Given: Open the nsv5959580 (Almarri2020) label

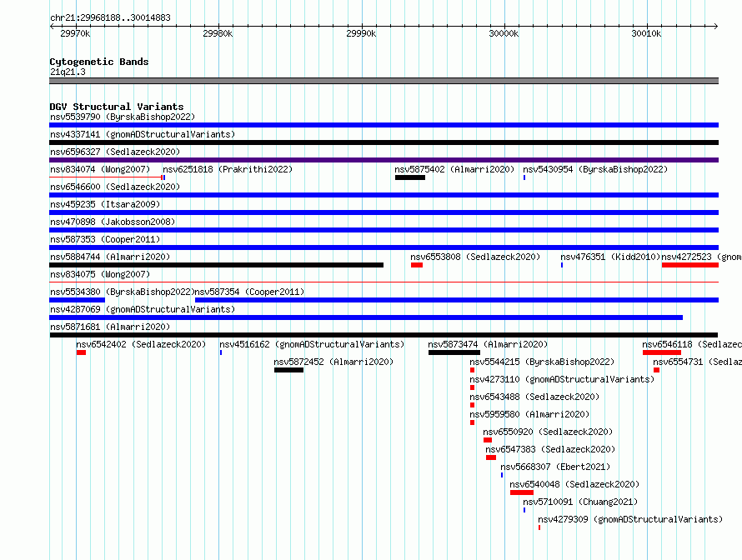Looking at the screenshot, I should point(529,414).
